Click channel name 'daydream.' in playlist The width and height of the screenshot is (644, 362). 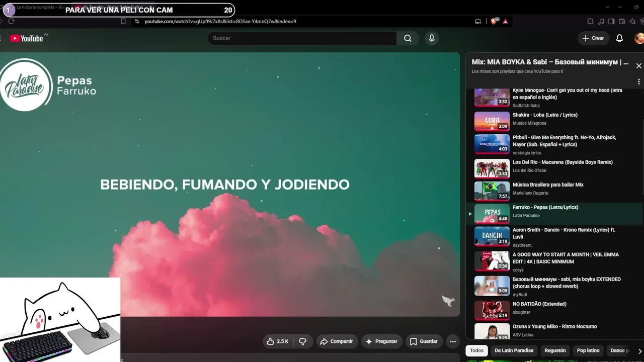(x=522, y=245)
